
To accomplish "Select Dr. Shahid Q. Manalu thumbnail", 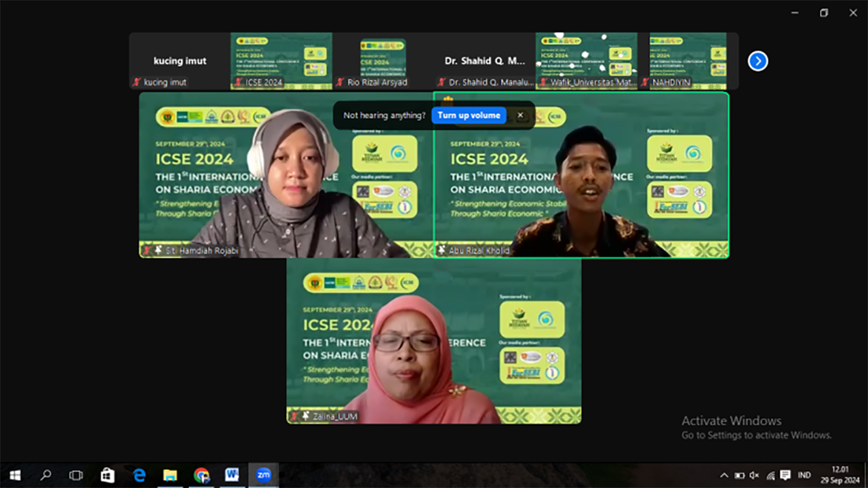I will 484,61.
